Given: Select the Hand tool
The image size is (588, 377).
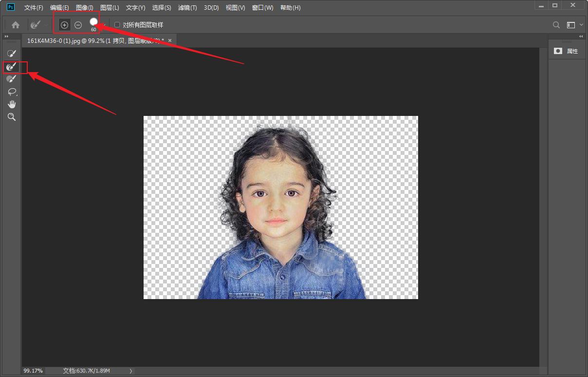Looking at the screenshot, I should (12, 104).
